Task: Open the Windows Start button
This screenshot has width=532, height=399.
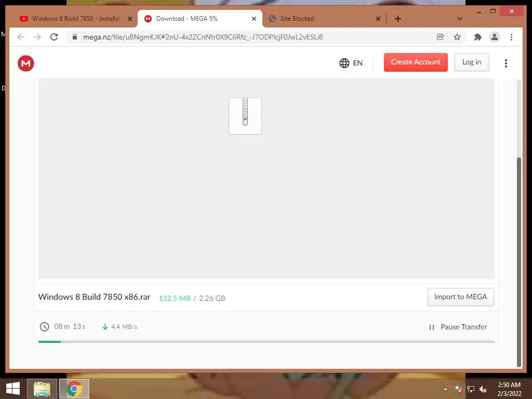Action: coord(13,389)
